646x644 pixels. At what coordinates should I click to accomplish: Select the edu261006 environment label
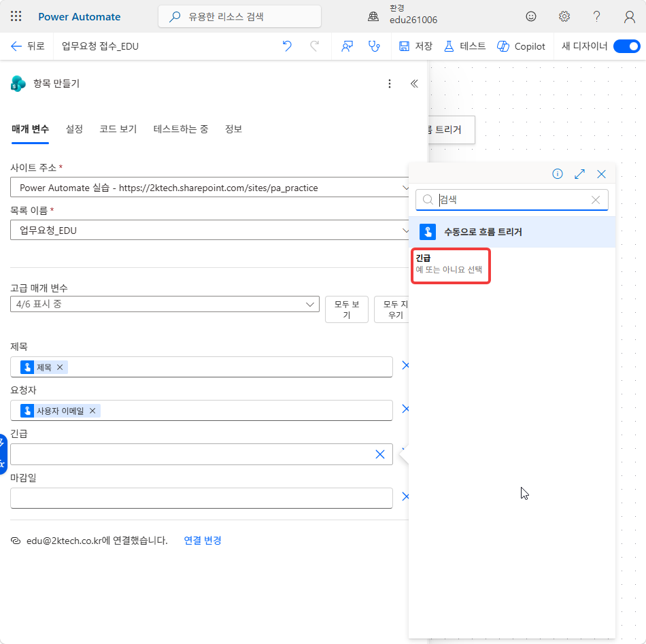[x=413, y=20]
